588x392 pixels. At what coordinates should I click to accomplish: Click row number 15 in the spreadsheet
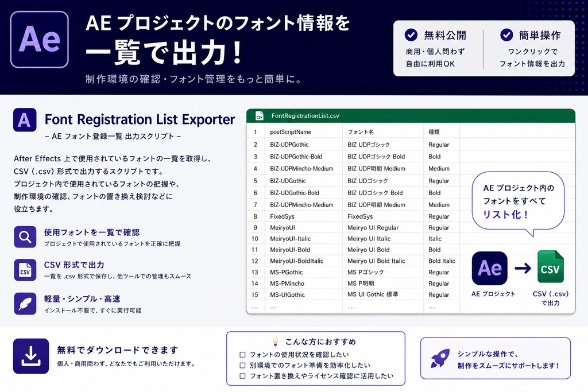pos(255,295)
